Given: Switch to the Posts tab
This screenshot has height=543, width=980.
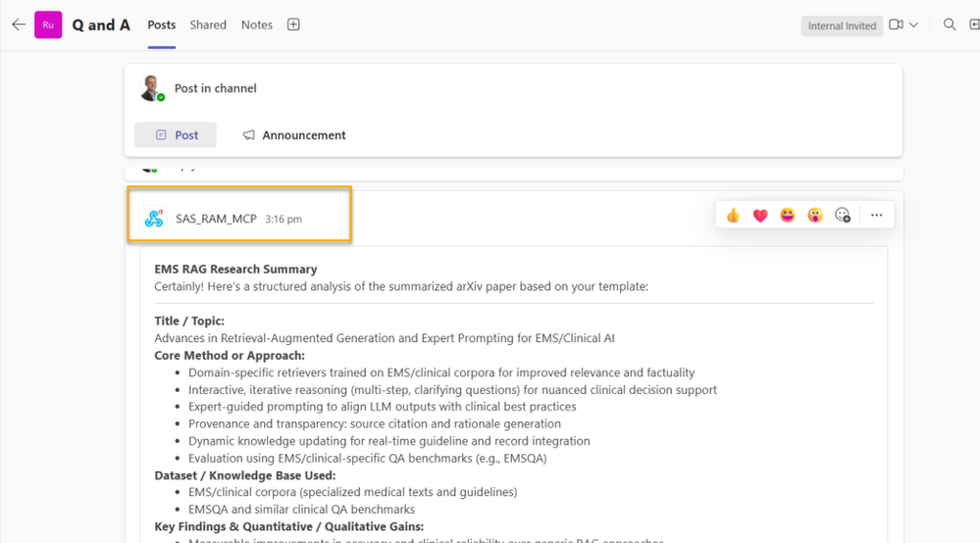Looking at the screenshot, I should pyautogui.click(x=161, y=25).
